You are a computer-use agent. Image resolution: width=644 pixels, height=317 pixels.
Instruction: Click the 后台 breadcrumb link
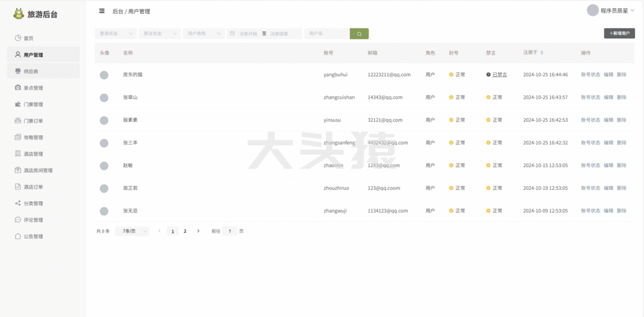pyautogui.click(x=118, y=11)
